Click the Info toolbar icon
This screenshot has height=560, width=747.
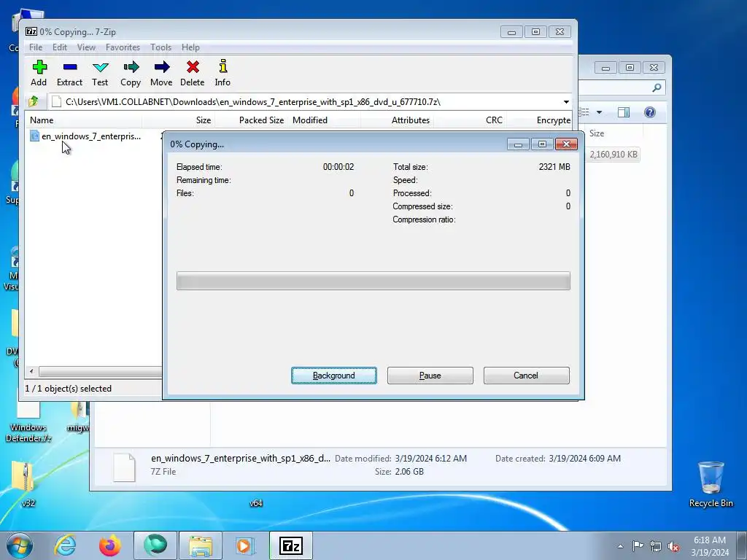(222, 73)
